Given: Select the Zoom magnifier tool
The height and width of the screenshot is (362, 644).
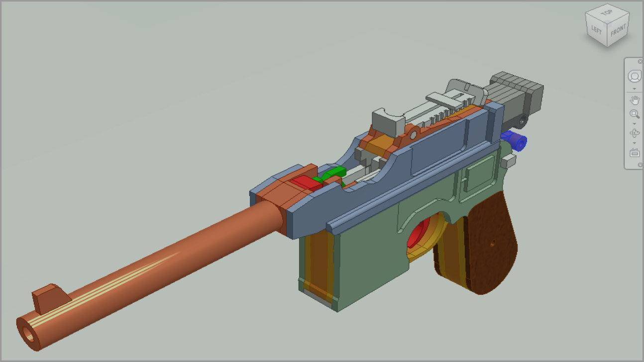Looking at the screenshot, I should (x=635, y=114).
